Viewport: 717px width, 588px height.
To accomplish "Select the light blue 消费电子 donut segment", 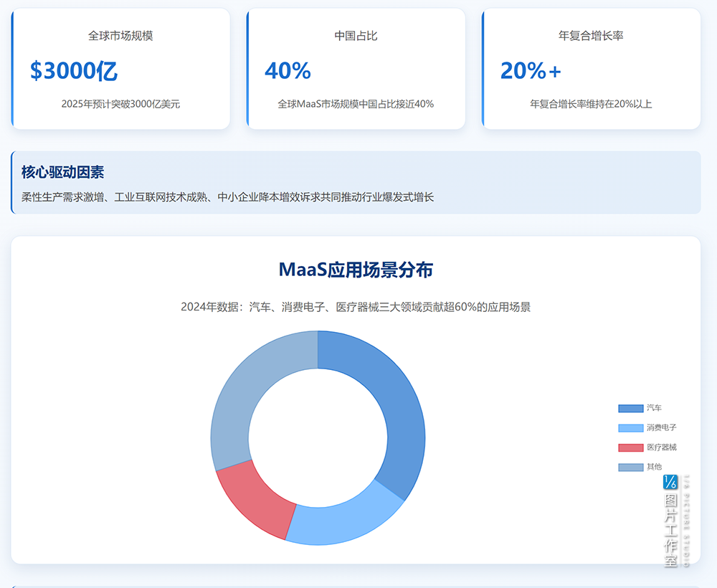I will coord(345,518).
